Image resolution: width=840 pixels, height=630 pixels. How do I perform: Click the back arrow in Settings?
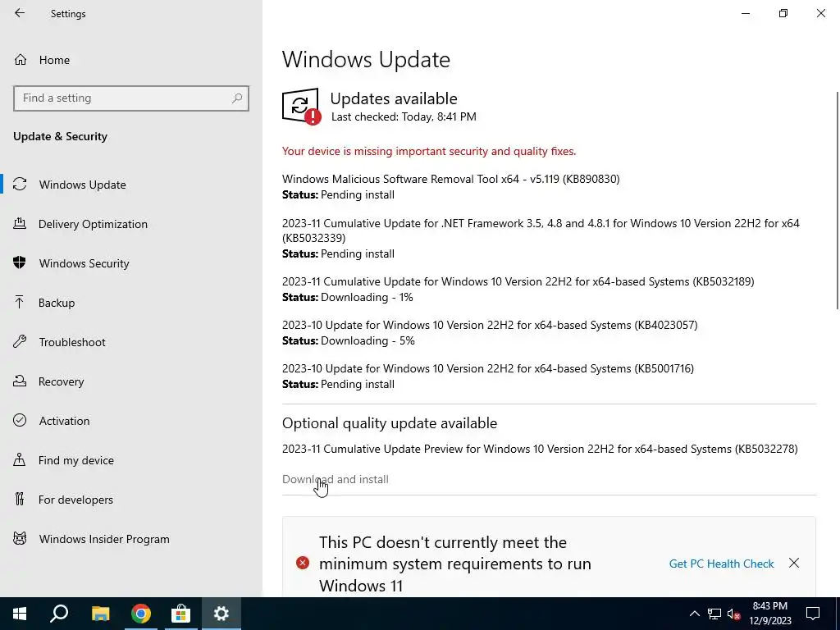(x=20, y=13)
